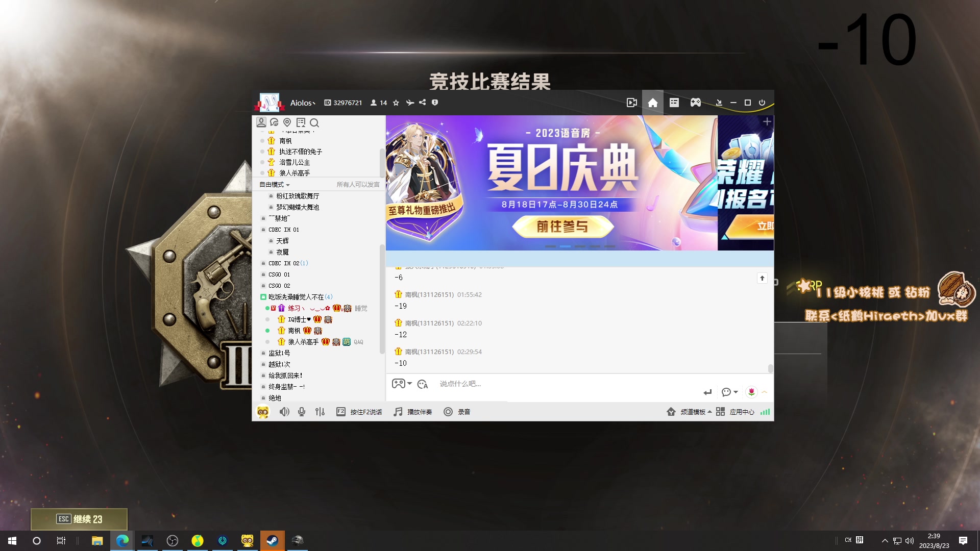Viewport: 980px width, 551px height.
Task: Select the second carousel indicator dot
Action: (565, 246)
